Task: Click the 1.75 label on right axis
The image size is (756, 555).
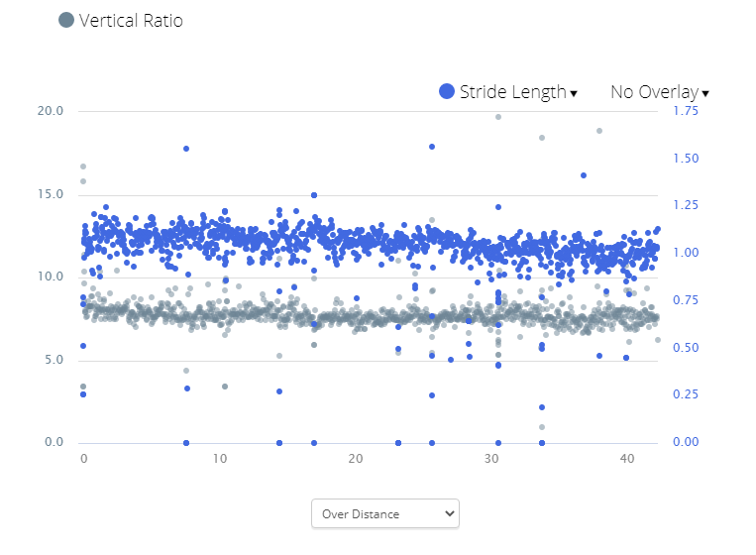Action: (686, 110)
